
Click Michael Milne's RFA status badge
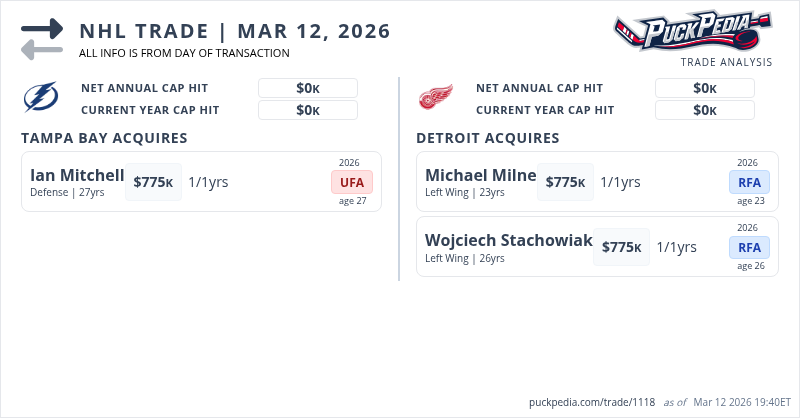point(749,182)
